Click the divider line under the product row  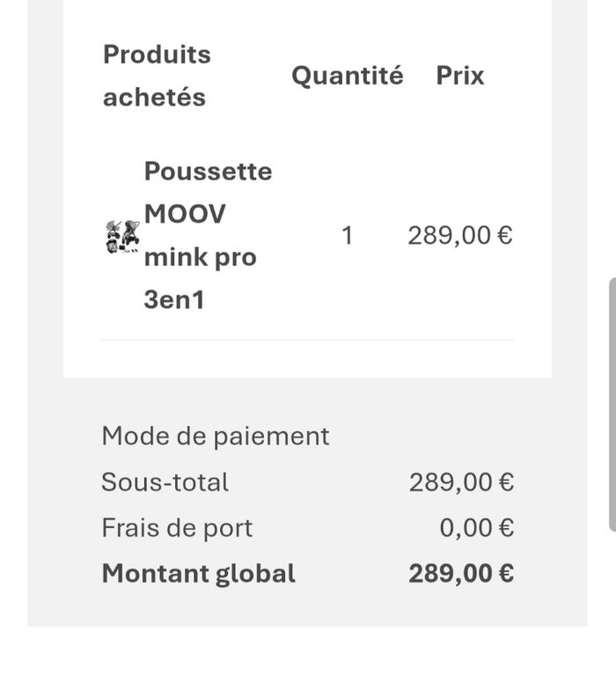(307, 340)
